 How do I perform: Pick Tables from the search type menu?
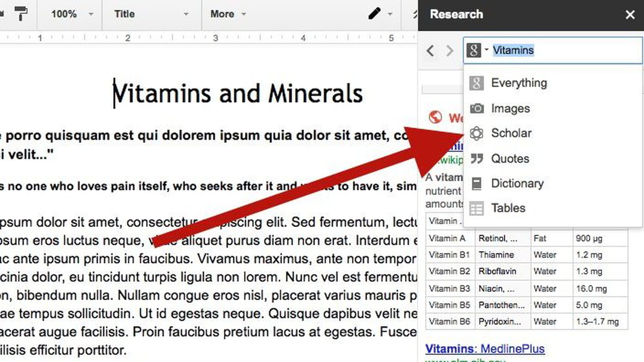(x=553, y=208)
